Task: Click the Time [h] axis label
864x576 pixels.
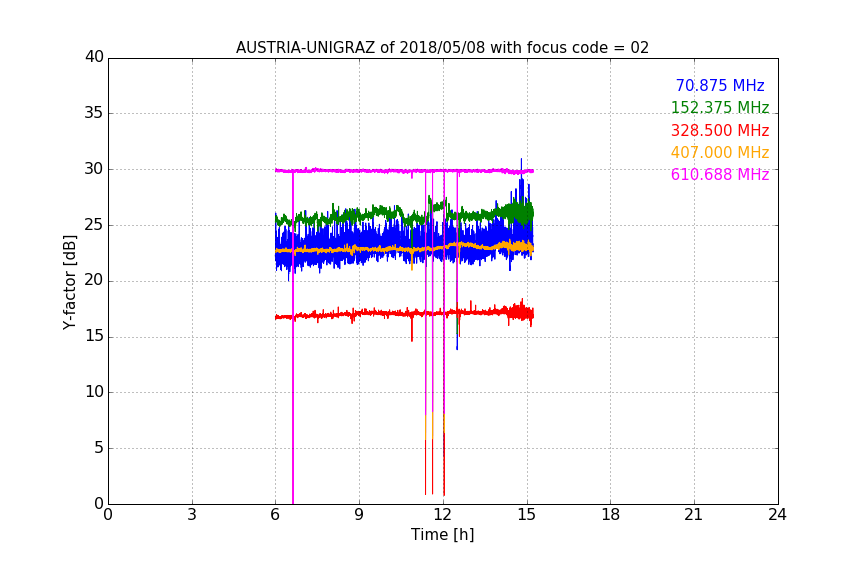Action: pyautogui.click(x=442, y=534)
